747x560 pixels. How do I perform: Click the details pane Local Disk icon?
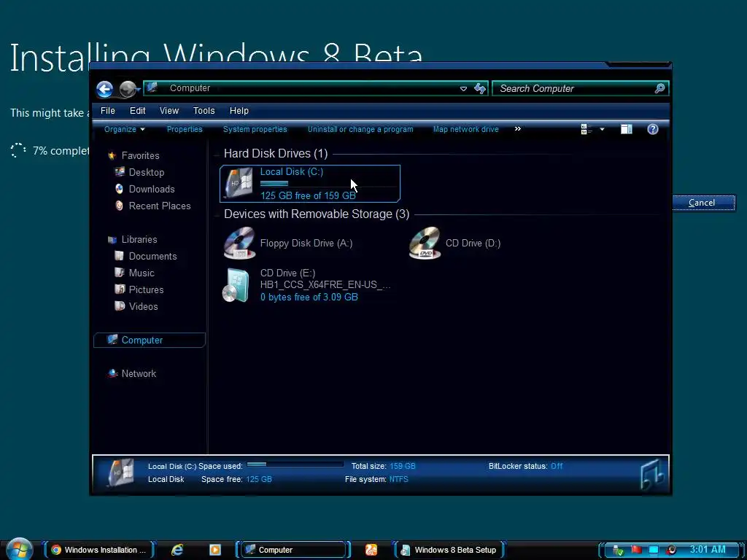click(x=120, y=472)
